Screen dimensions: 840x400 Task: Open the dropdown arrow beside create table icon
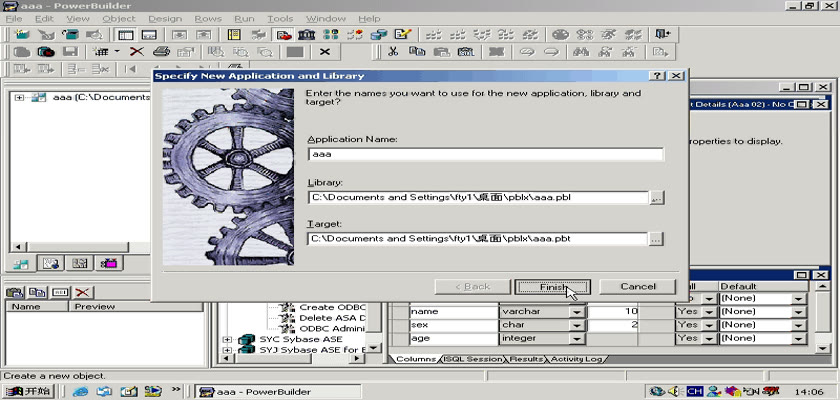click(117, 52)
